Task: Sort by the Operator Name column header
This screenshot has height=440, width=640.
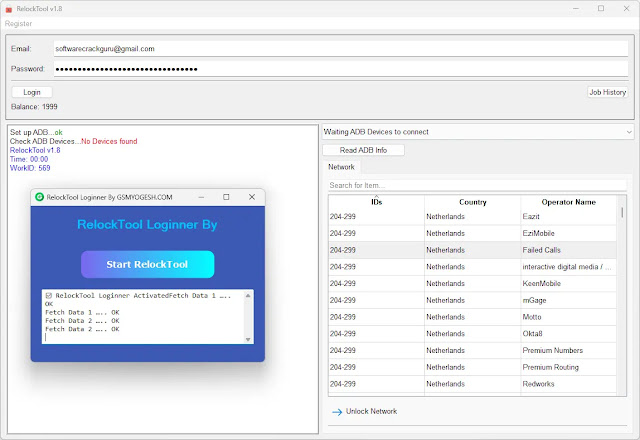Action: (x=568, y=202)
